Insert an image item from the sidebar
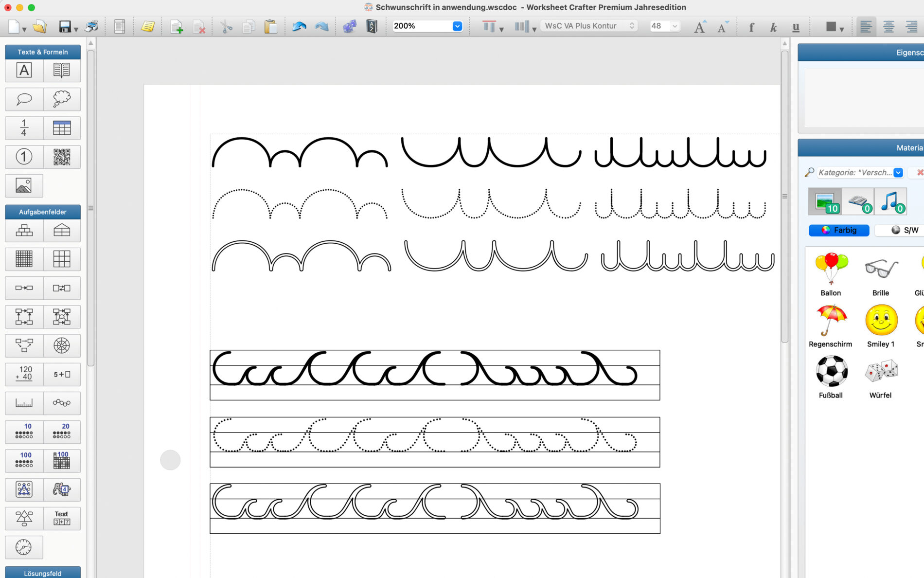This screenshot has height=578, width=924. click(24, 185)
